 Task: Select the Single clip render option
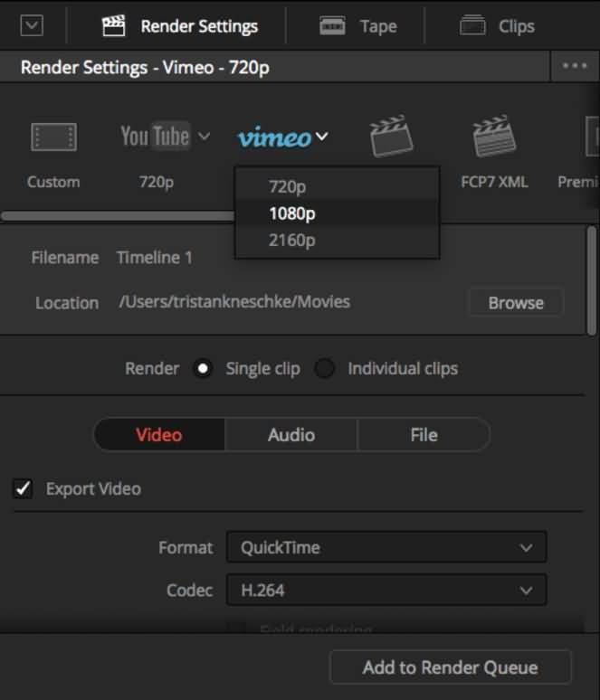click(203, 369)
